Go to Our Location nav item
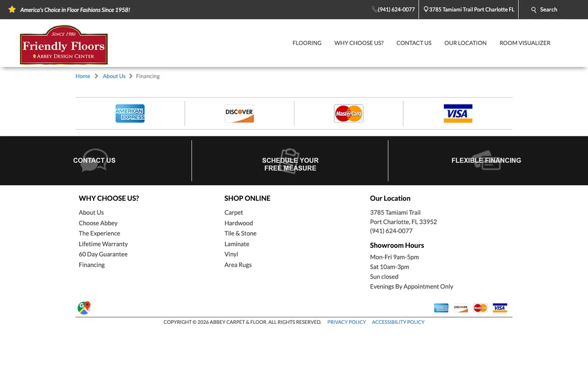This screenshot has height=368, width=588. pos(465,43)
